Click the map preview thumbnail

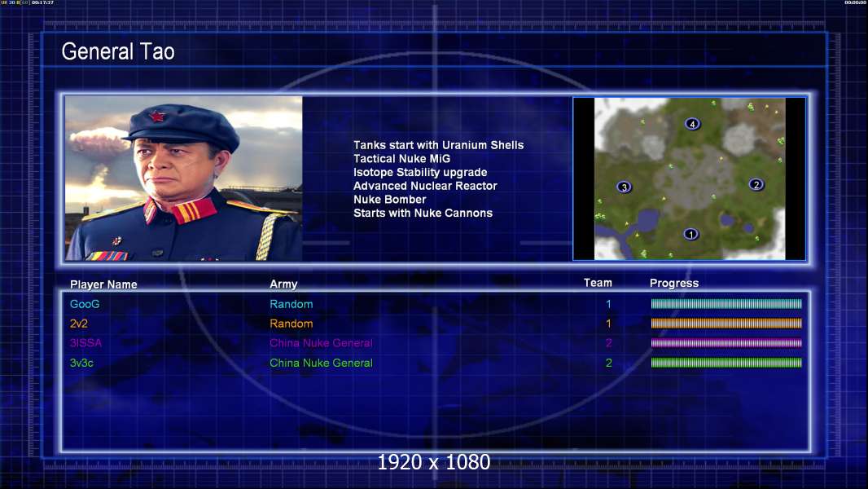point(690,178)
